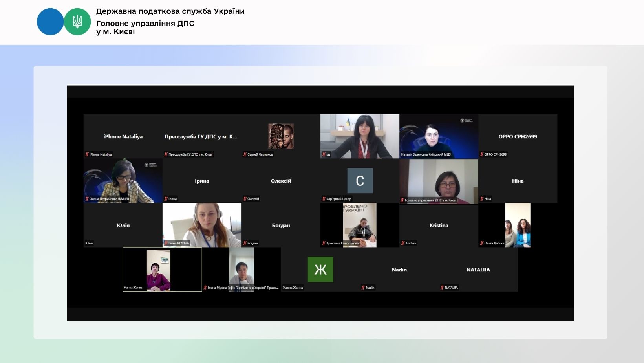
Task: Select Ілона МУХІНА video with headset
Action: [202, 225]
